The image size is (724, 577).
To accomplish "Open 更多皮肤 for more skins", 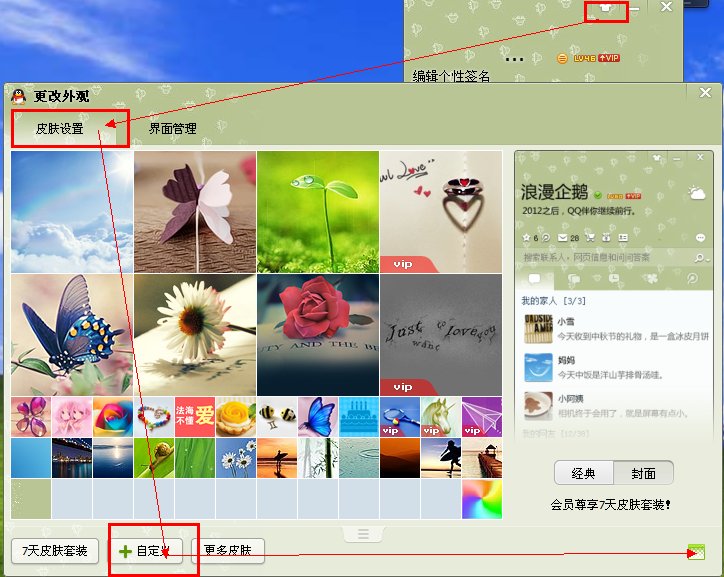I will (228, 551).
